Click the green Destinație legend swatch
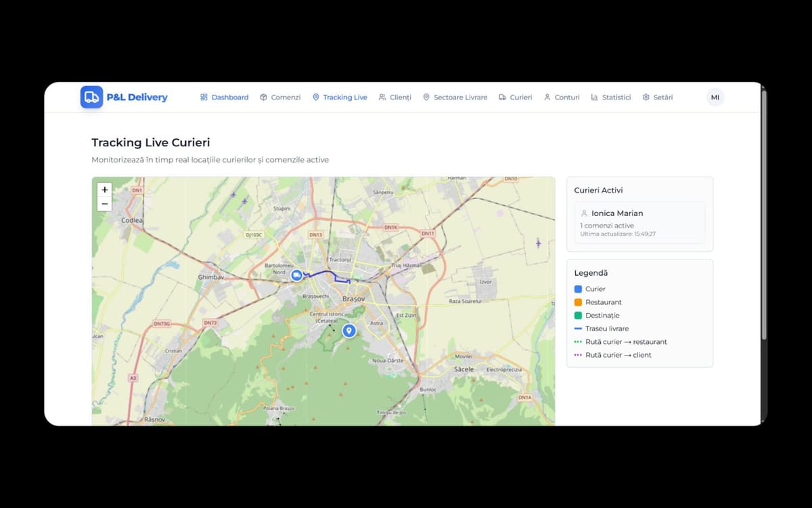The width and height of the screenshot is (812, 508). [578, 316]
